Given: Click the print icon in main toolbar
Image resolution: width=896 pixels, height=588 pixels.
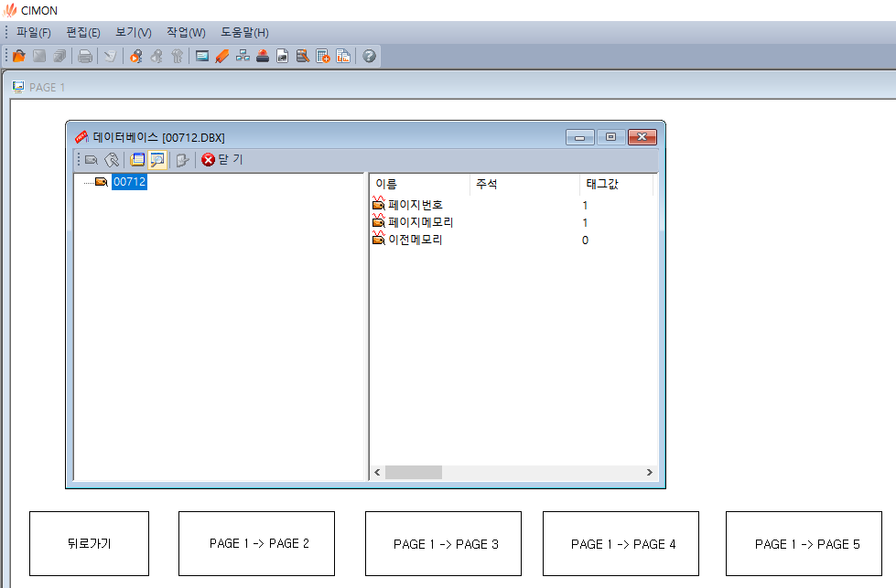Looking at the screenshot, I should pos(85,57).
